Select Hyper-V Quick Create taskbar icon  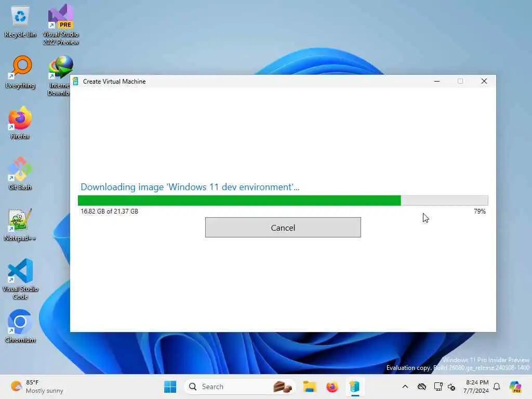coord(355,387)
